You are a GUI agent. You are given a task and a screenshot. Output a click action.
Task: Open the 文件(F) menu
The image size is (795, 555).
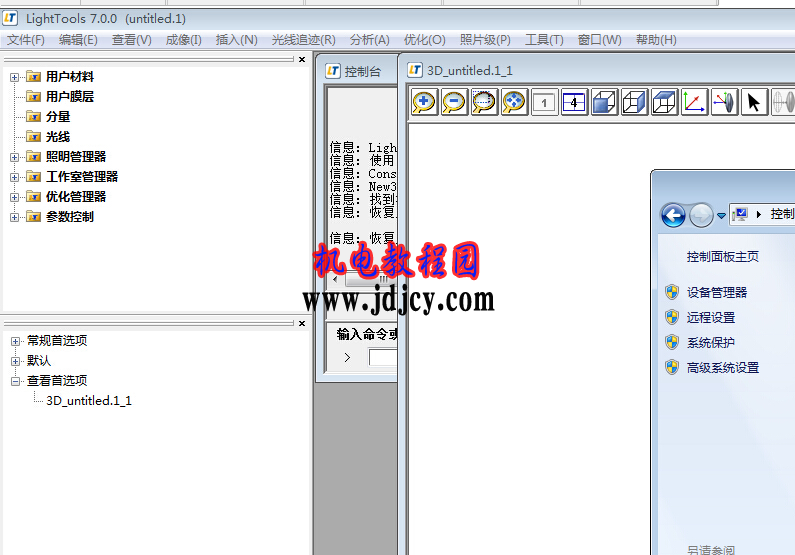coord(25,40)
